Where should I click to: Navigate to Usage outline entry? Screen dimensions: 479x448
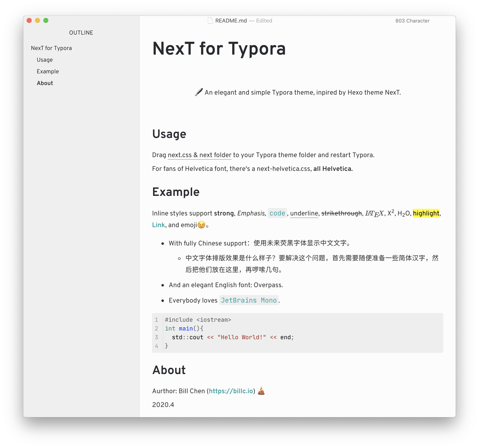tap(45, 60)
